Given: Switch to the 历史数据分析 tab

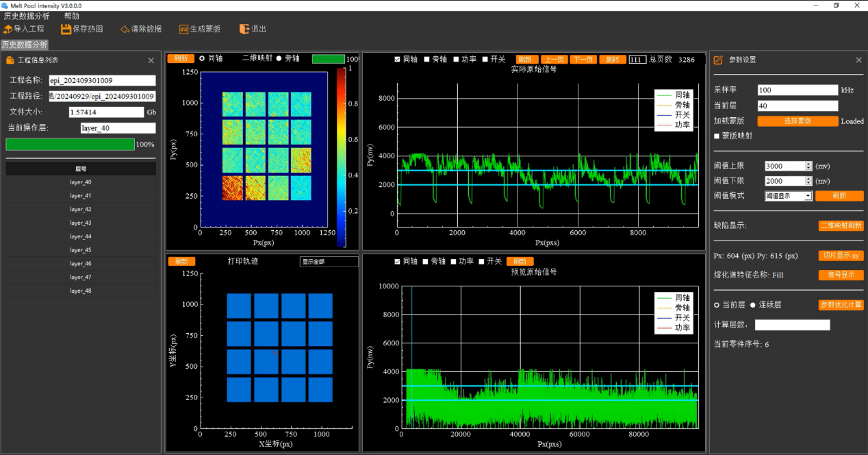Looking at the screenshot, I should [x=25, y=45].
